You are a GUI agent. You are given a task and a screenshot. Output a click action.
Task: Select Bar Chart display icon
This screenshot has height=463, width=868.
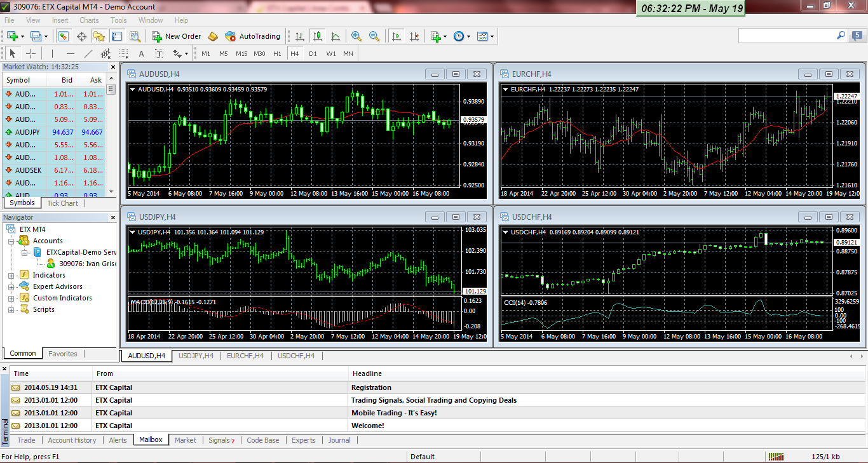(x=300, y=36)
